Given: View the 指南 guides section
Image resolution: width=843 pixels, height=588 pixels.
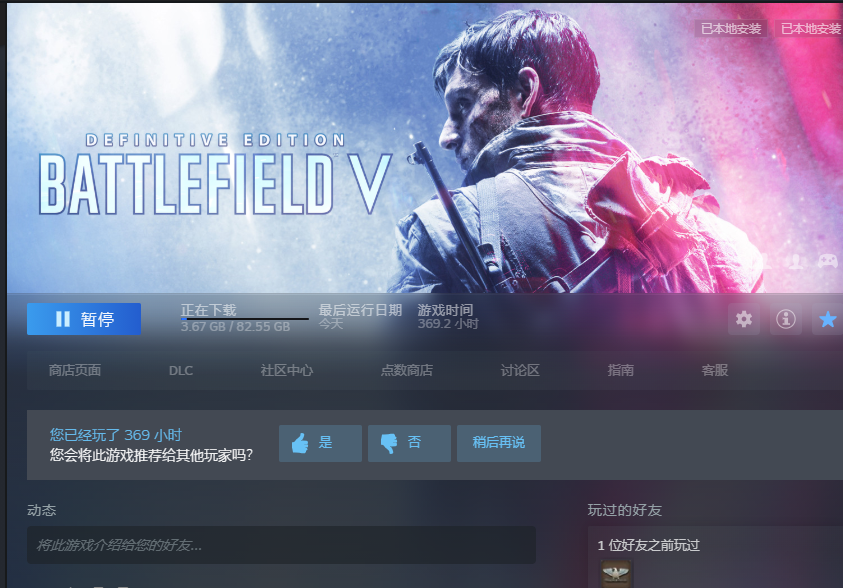Looking at the screenshot, I should point(620,370).
